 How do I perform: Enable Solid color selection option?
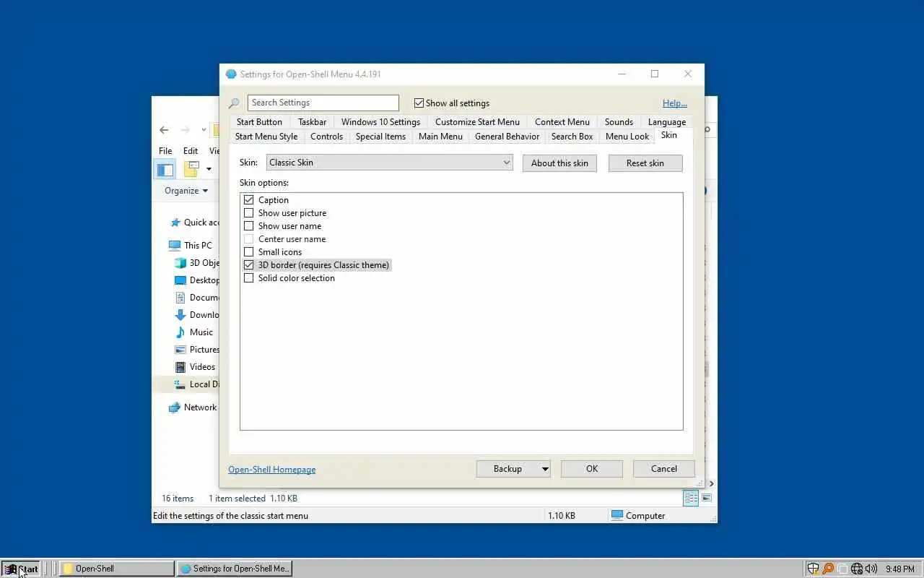tap(249, 278)
